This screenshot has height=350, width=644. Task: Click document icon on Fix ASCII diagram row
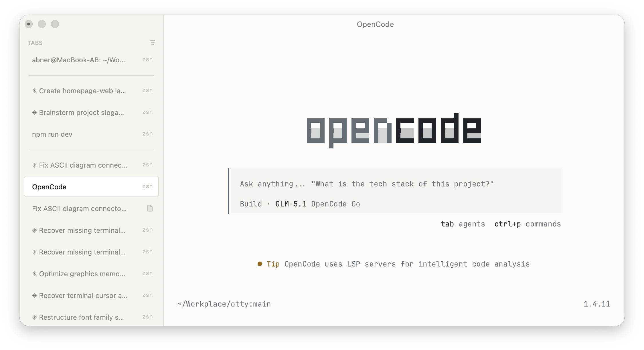point(150,208)
